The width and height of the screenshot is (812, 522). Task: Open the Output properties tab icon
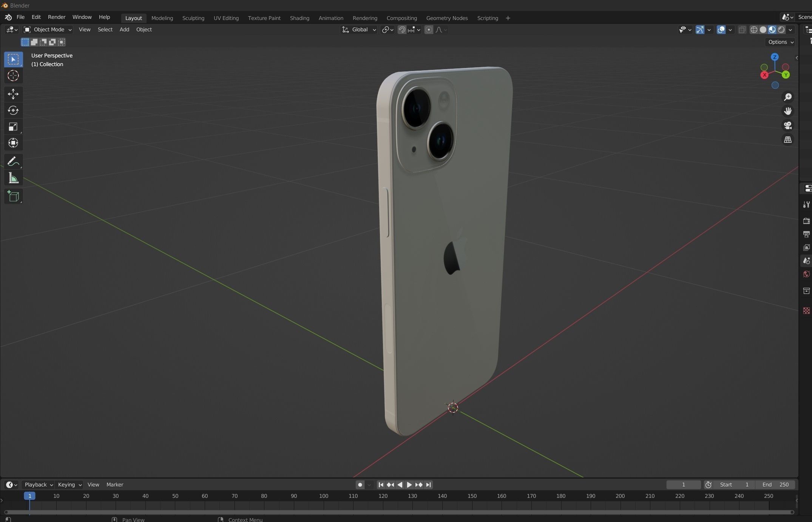click(x=806, y=234)
